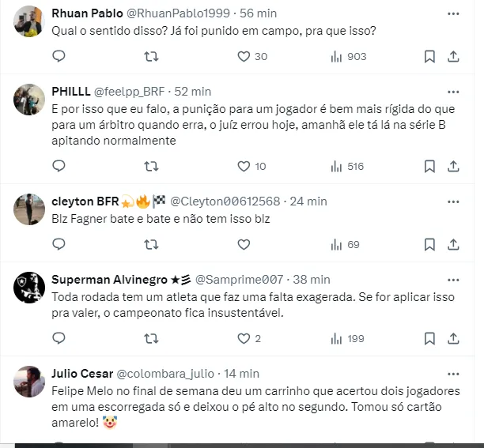This screenshot has height=448, width=484.
Task: Bookmark PHILLL's tweet
Action: [429, 166]
